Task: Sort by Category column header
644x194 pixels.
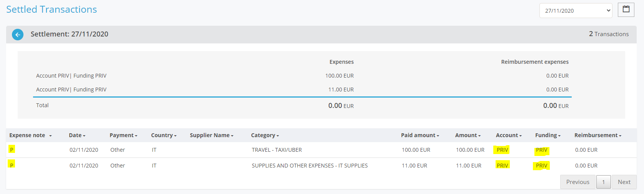Action: (265, 135)
